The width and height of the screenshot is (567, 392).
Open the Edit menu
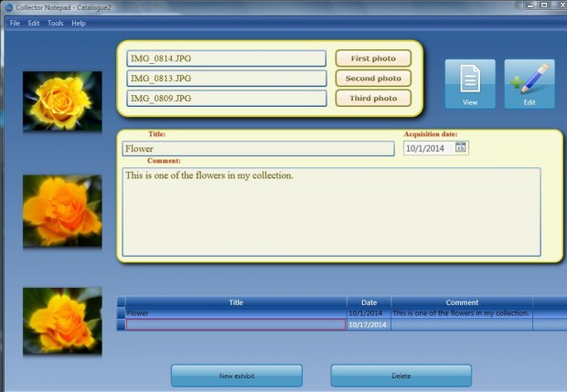click(34, 23)
